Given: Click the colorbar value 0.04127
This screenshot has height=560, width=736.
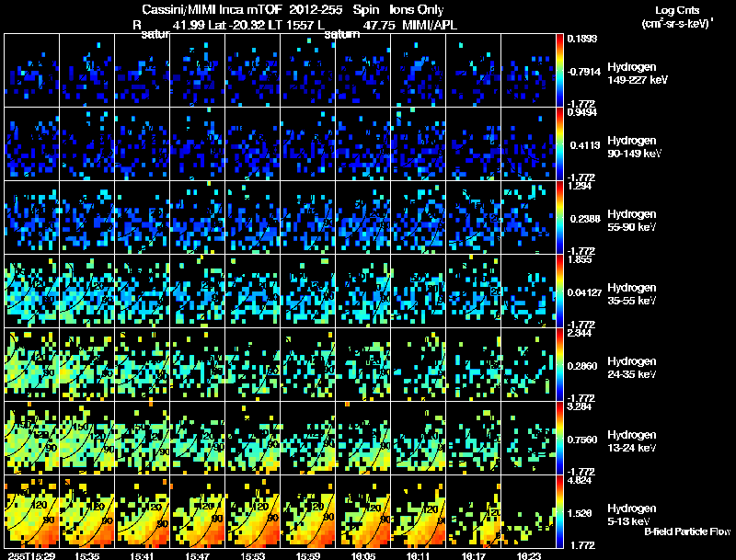Looking at the screenshot, I should click(x=585, y=292).
